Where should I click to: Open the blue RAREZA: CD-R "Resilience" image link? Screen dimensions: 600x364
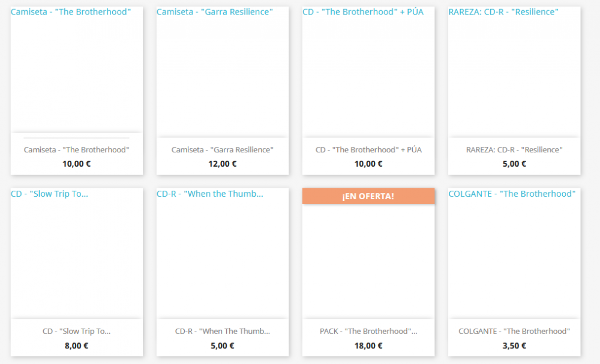click(503, 12)
